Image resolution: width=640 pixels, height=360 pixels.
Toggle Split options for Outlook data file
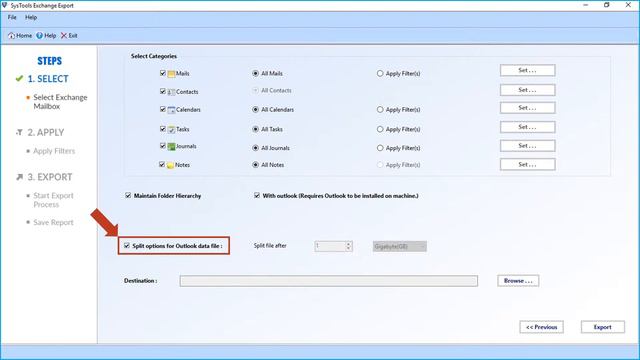coord(127,246)
